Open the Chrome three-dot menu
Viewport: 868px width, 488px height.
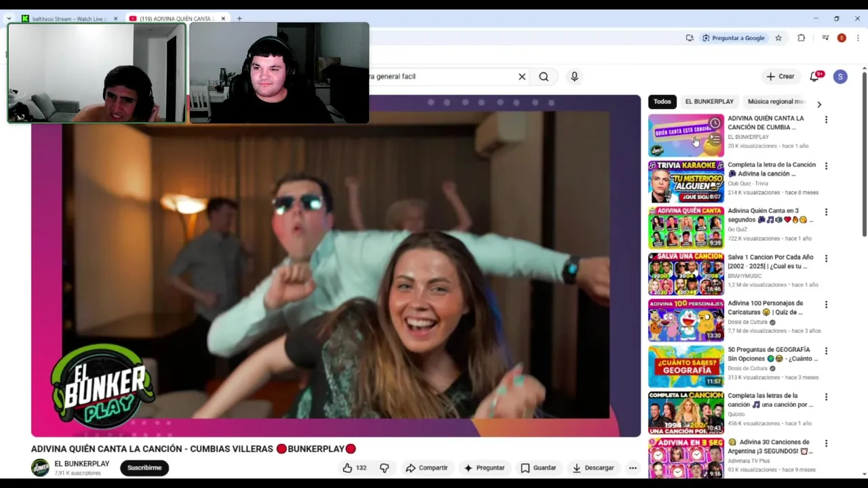[x=858, y=38]
